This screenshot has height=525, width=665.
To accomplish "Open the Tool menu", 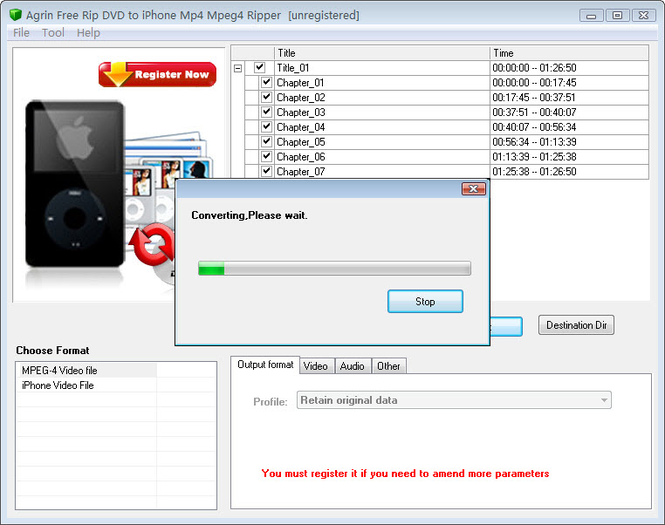I will pyautogui.click(x=53, y=33).
